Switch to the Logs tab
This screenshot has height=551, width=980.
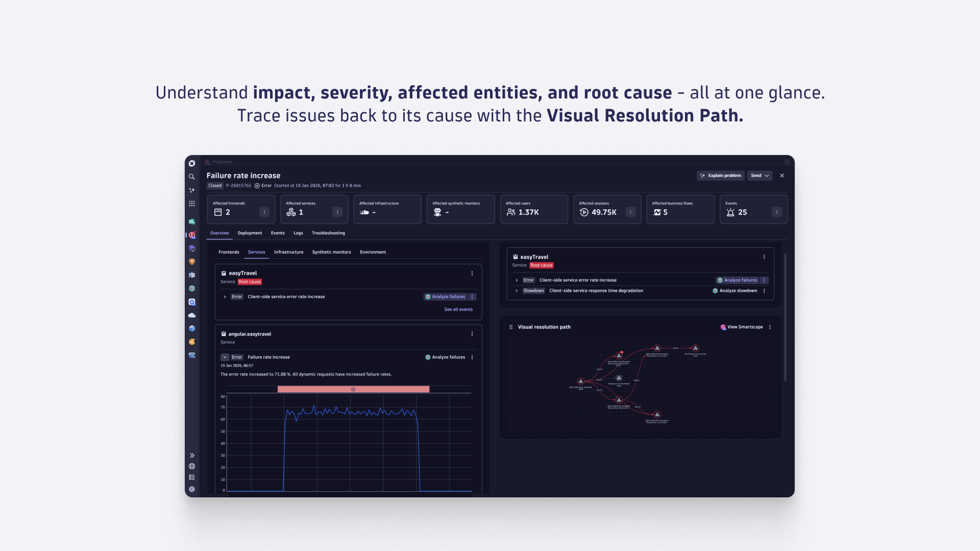(298, 233)
